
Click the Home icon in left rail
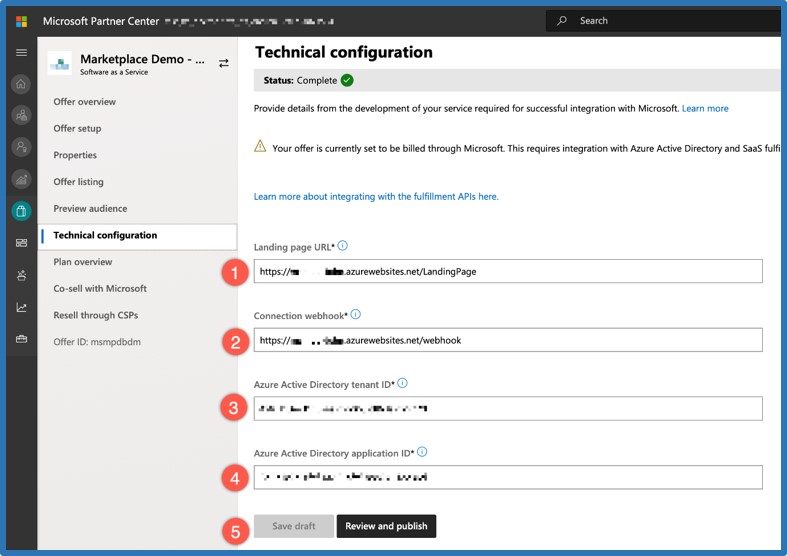tap(21, 84)
